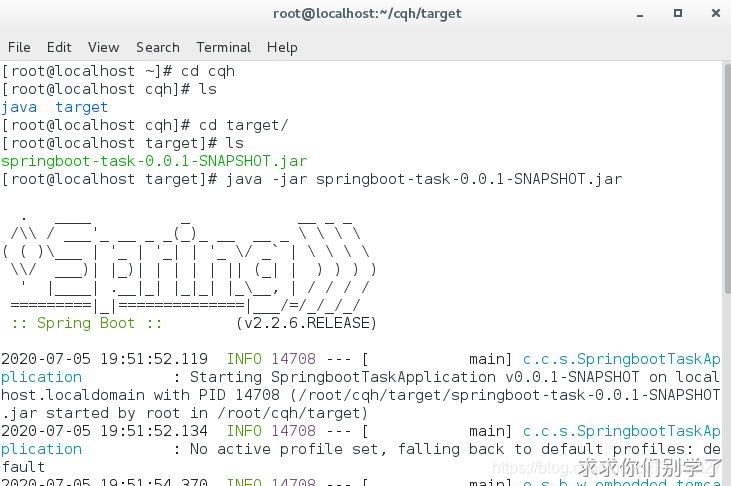Click the 'cd cqh' command line
The width and height of the screenshot is (731, 486).
coord(118,71)
